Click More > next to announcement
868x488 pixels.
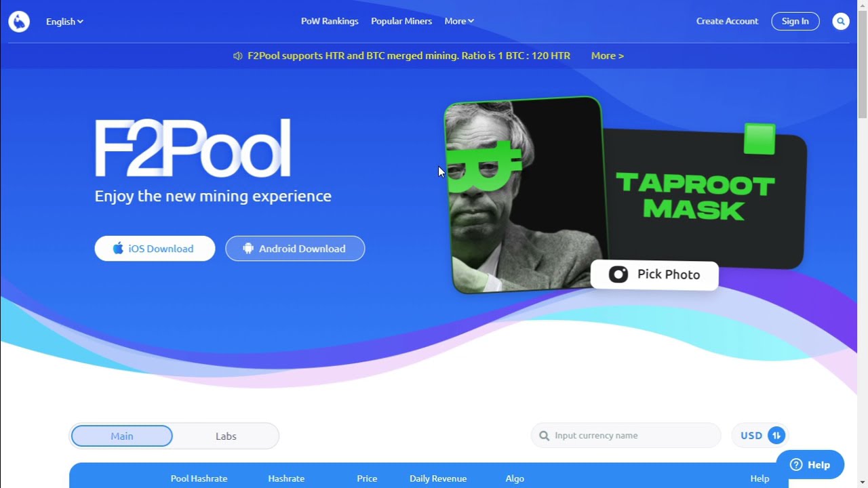[608, 56]
